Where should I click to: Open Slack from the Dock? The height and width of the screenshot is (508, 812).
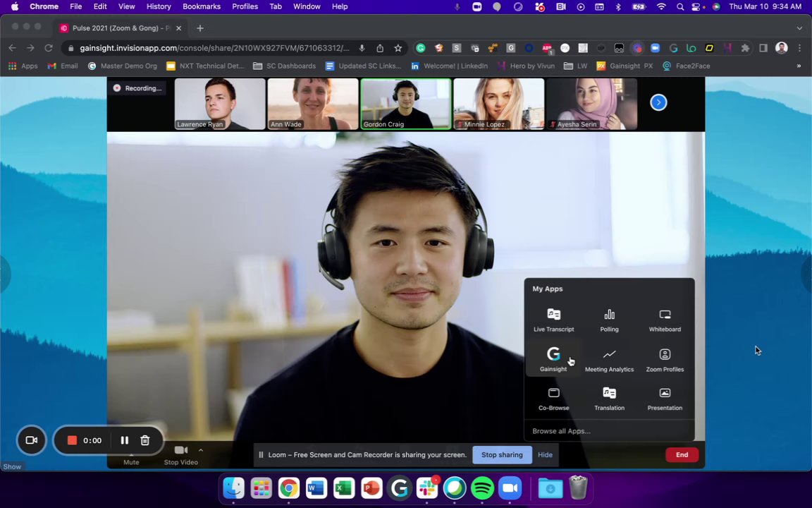(x=427, y=488)
